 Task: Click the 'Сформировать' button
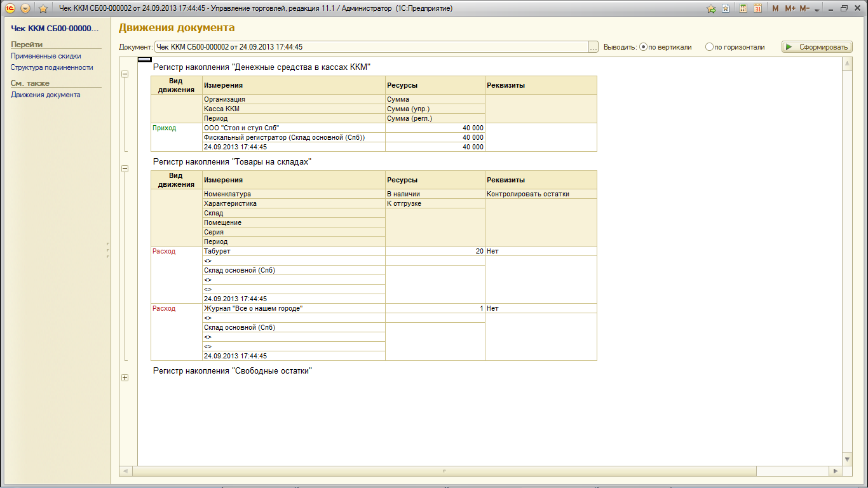(817, 47)
